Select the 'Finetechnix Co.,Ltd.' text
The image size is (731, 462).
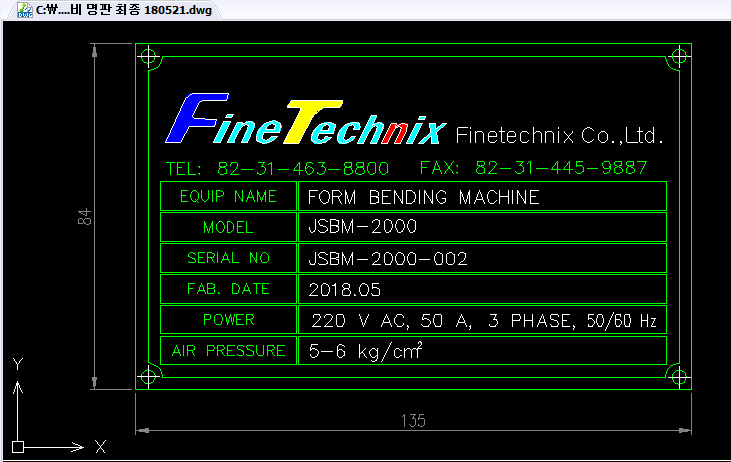click(559, 136)
